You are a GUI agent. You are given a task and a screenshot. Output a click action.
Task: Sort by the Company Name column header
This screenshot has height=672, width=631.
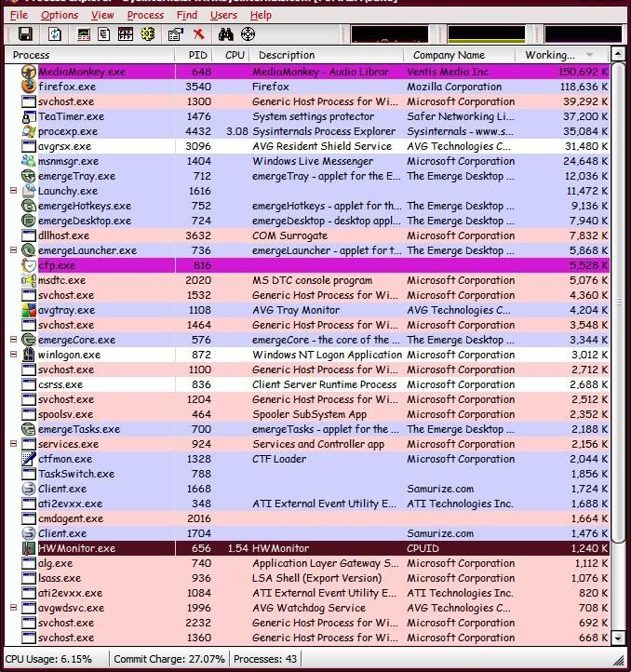(450, 55)
